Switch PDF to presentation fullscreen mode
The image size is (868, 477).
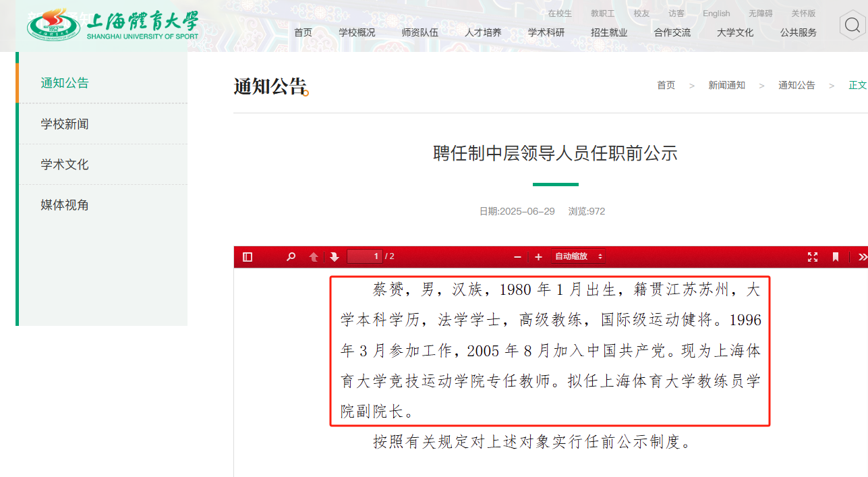pos(813,257)
